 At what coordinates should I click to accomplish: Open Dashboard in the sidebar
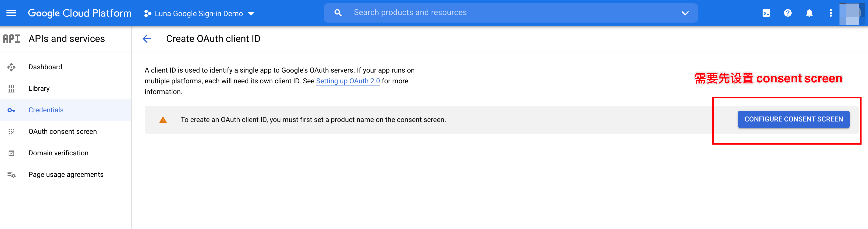[x=66, y=67]
